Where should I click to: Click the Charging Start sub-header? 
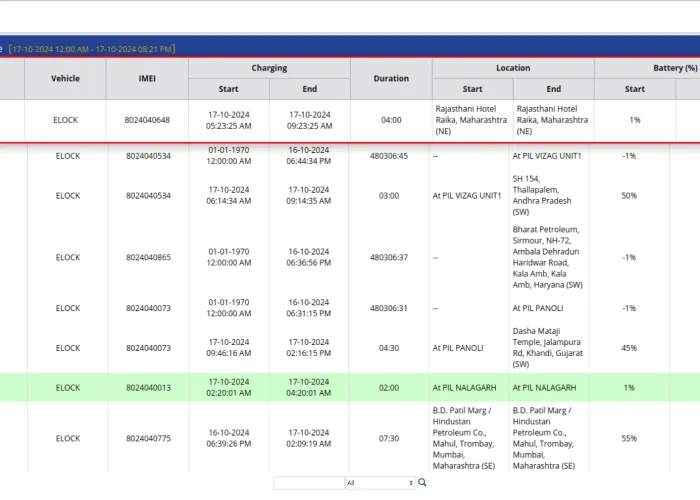(x=228, y=89)
